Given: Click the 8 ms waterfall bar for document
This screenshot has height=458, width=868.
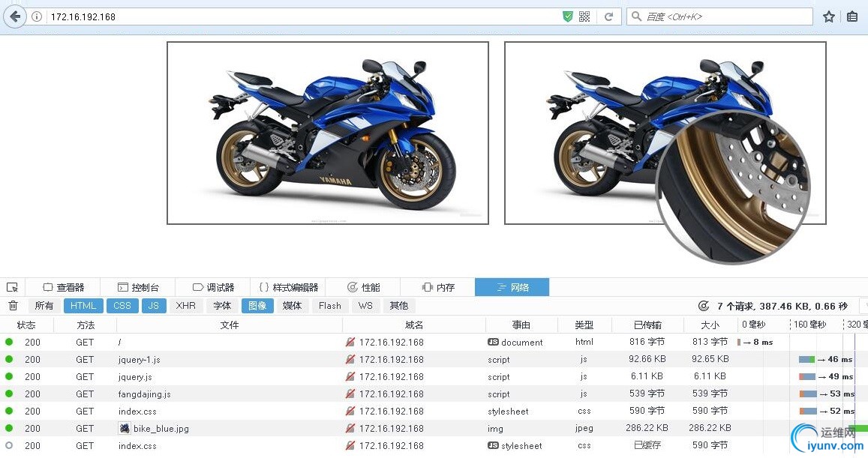Looking at the screenshot, I should [x=739, y=343].
